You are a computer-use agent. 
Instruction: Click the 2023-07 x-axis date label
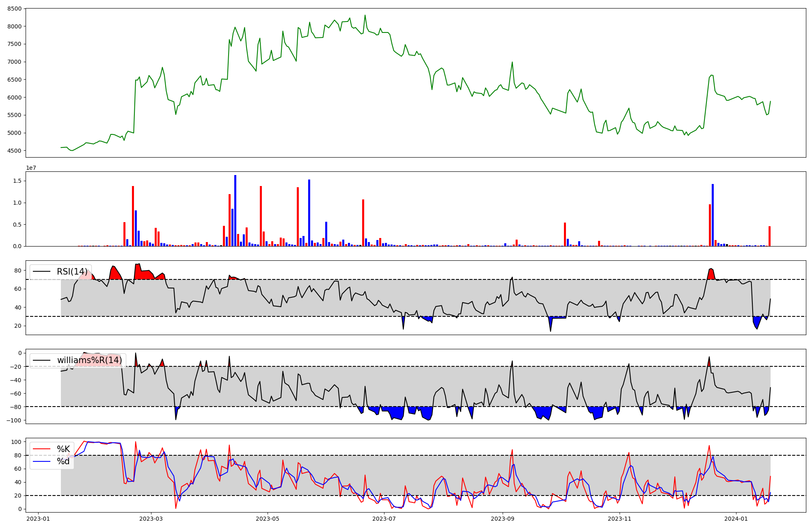[x=384, y=518]
